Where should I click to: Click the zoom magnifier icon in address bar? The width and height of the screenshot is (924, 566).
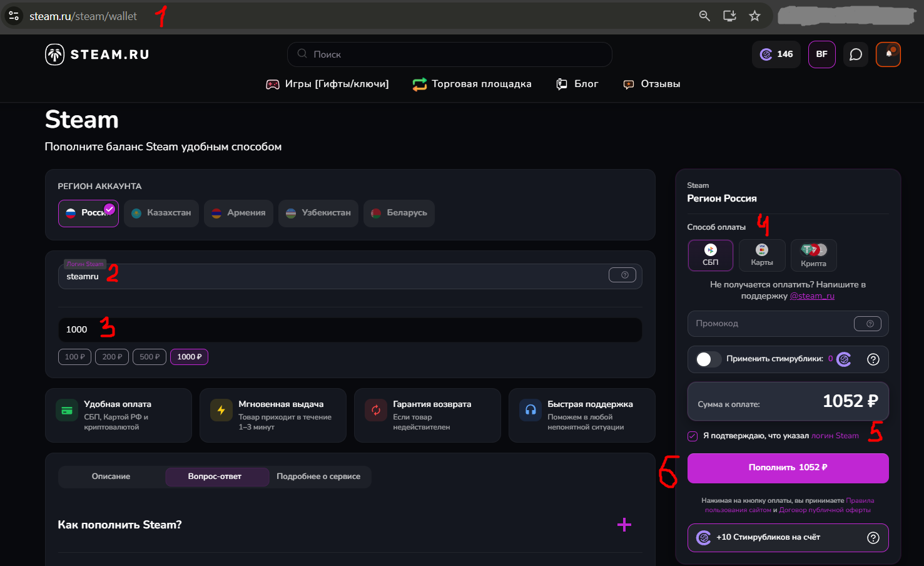pyautogui.click(x=704, y=16)
